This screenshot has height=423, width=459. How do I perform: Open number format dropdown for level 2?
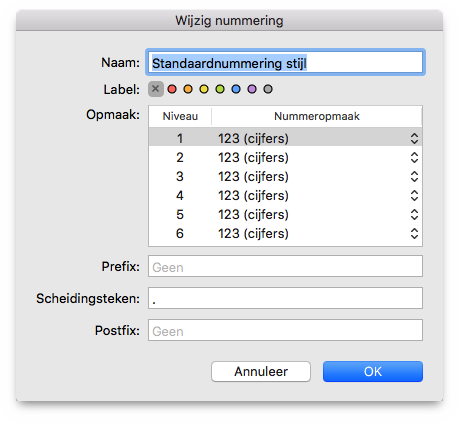tap(414, 157)
